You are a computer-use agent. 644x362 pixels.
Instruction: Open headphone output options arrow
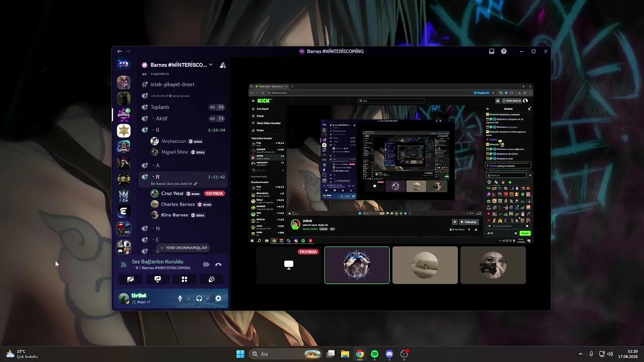tap(207, 299)
